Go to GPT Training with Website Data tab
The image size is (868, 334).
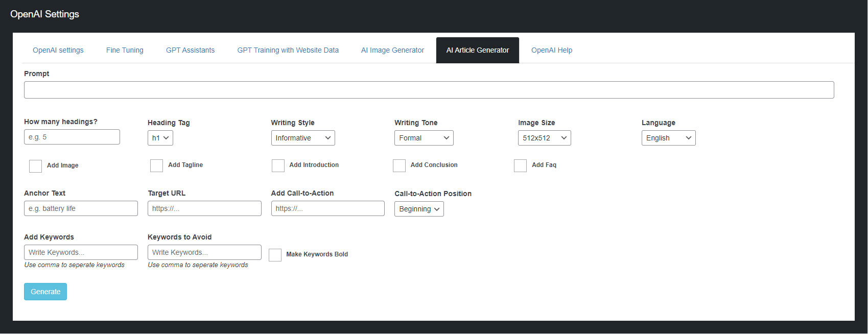[288, 50]
